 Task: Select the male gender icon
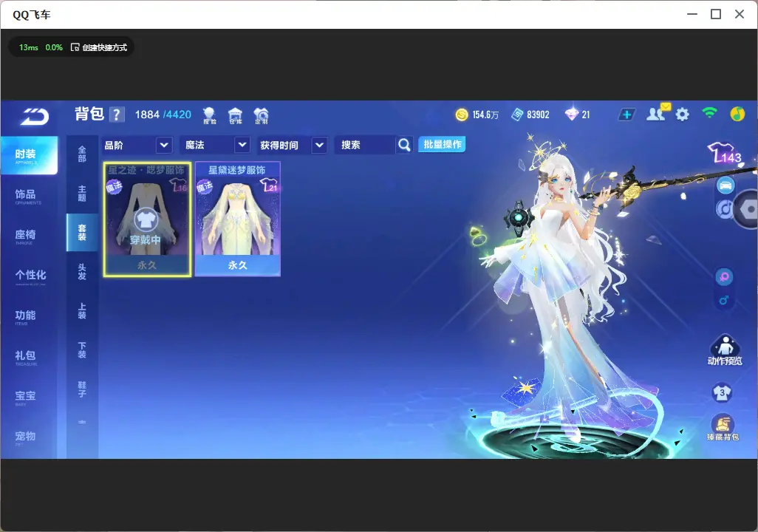[724, 300]
